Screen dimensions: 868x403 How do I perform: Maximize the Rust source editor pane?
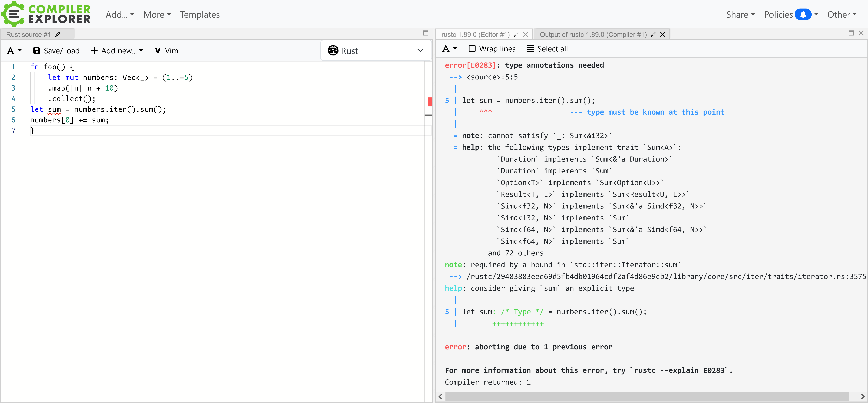tap(426, 33)
